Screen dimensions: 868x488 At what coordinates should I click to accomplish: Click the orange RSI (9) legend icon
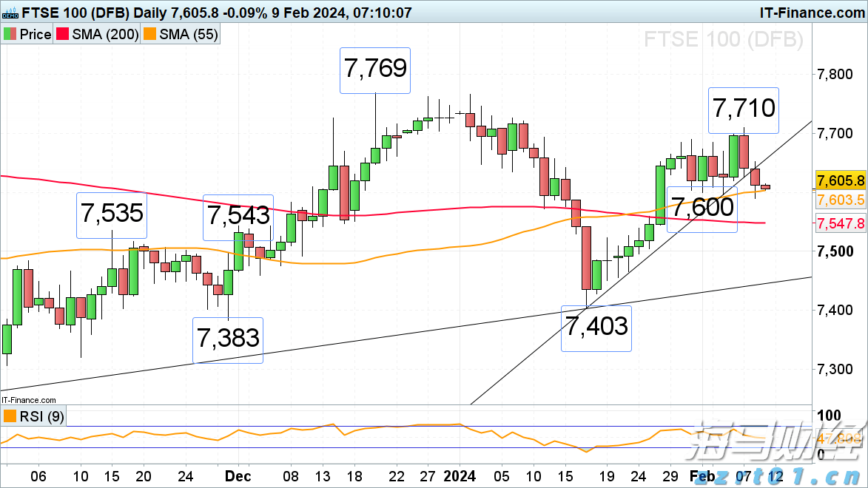click(10, 417)
